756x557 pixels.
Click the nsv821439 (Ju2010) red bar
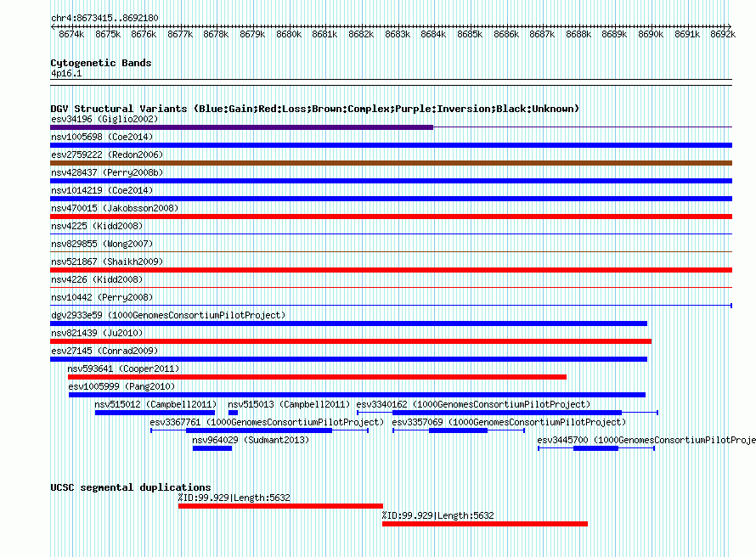click(x=351, y=341)
